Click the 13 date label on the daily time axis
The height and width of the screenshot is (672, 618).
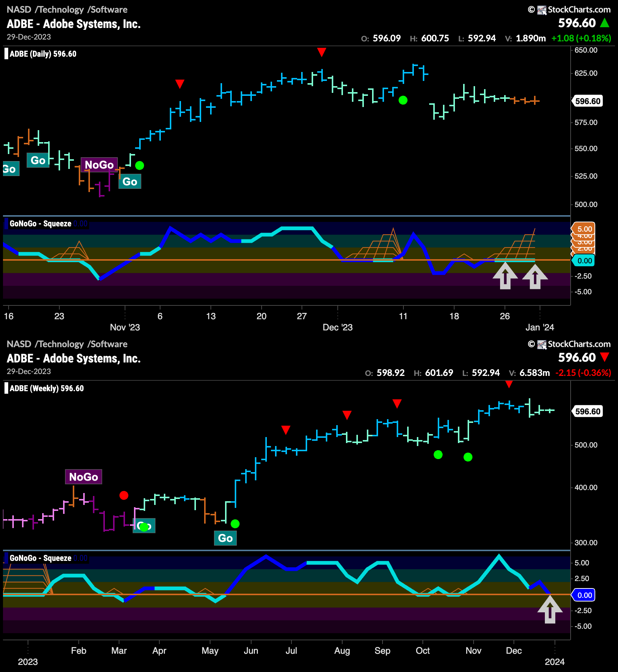[211, 316]
